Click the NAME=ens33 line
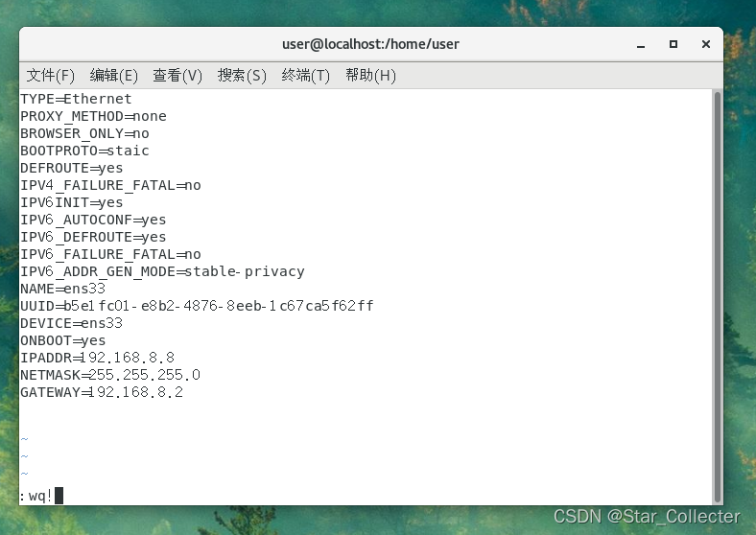756x535 pixels. 62,289
